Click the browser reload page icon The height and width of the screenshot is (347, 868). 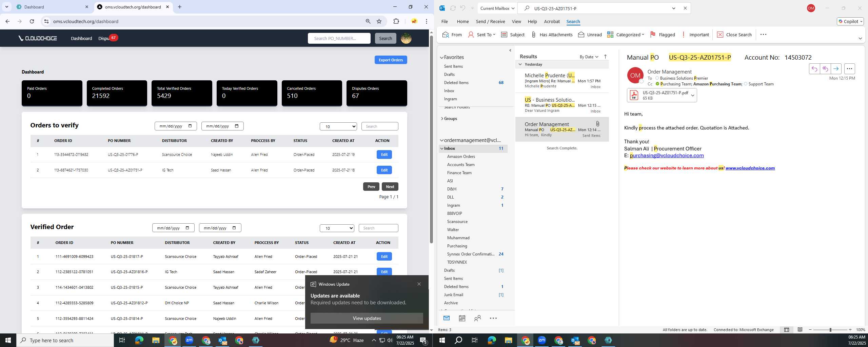coord(32,21)
